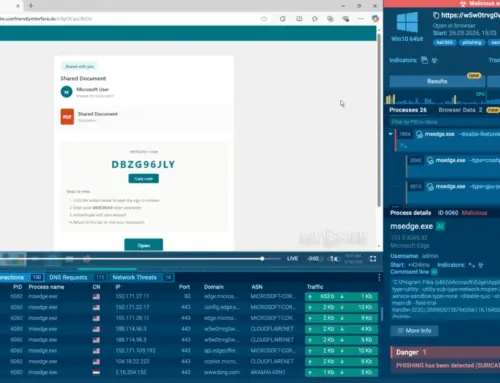
Task: Click the Traffic column header
Action: pyautogui.click(x=315, y=287)
